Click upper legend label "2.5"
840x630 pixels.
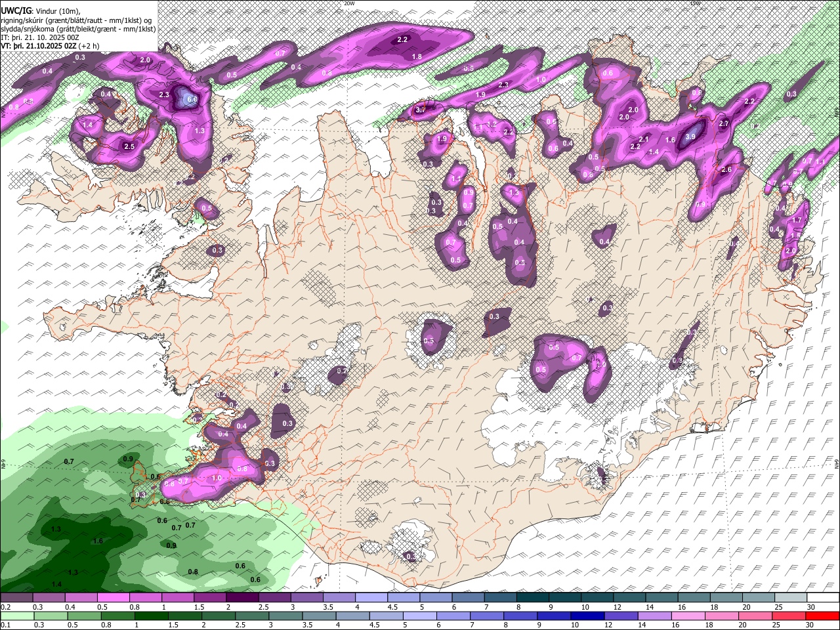[x=263, y=607]
